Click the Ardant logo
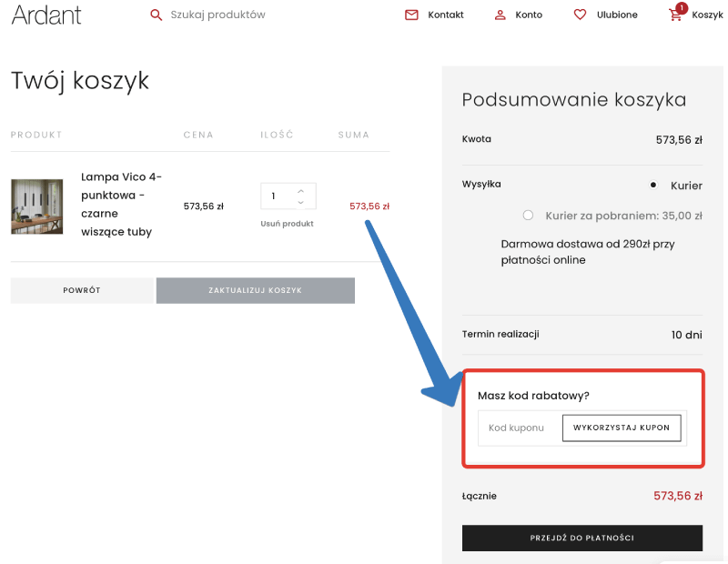Viewport: 728px width, 564px height. (46, 15)
